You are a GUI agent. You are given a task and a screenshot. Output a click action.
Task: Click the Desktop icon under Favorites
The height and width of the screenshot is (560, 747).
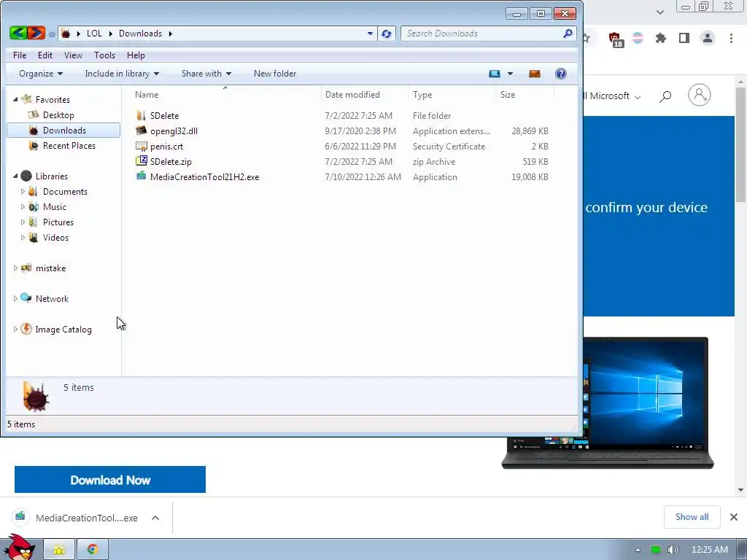[34, 114]
